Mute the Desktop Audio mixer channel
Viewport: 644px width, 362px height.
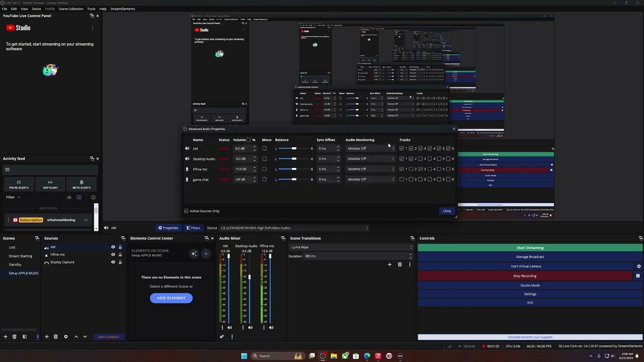tap(250, 328)
